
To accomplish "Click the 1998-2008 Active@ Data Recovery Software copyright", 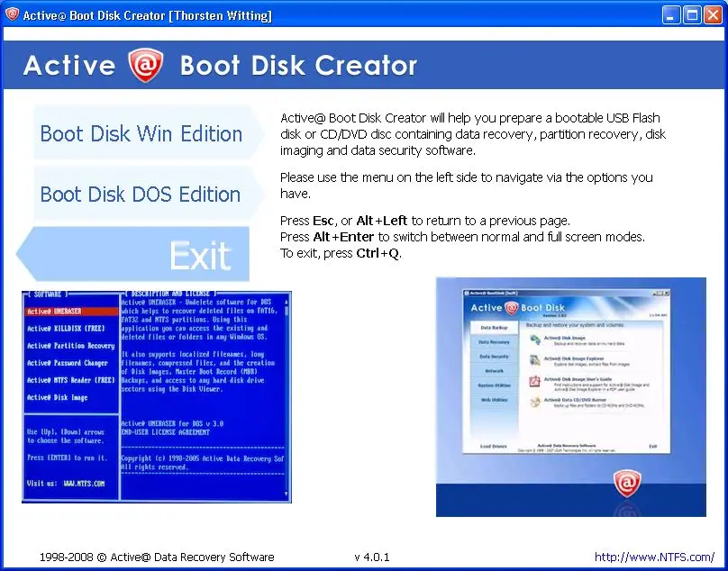I will (x=157, y=557).
